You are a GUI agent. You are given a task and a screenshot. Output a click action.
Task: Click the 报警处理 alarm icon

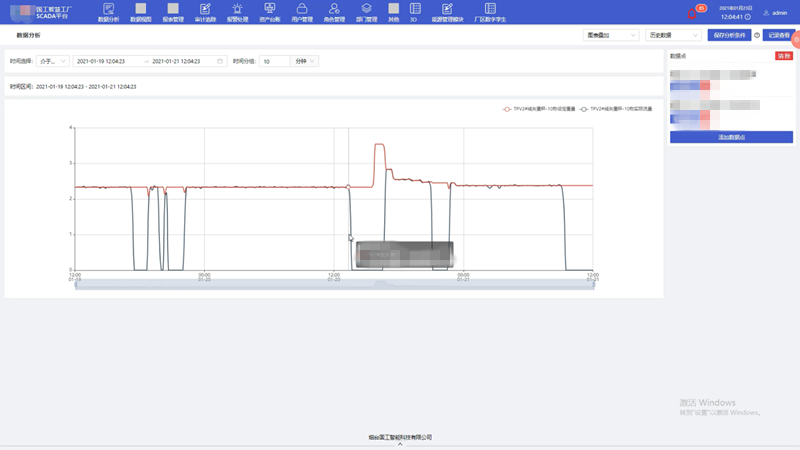[237, 10]
